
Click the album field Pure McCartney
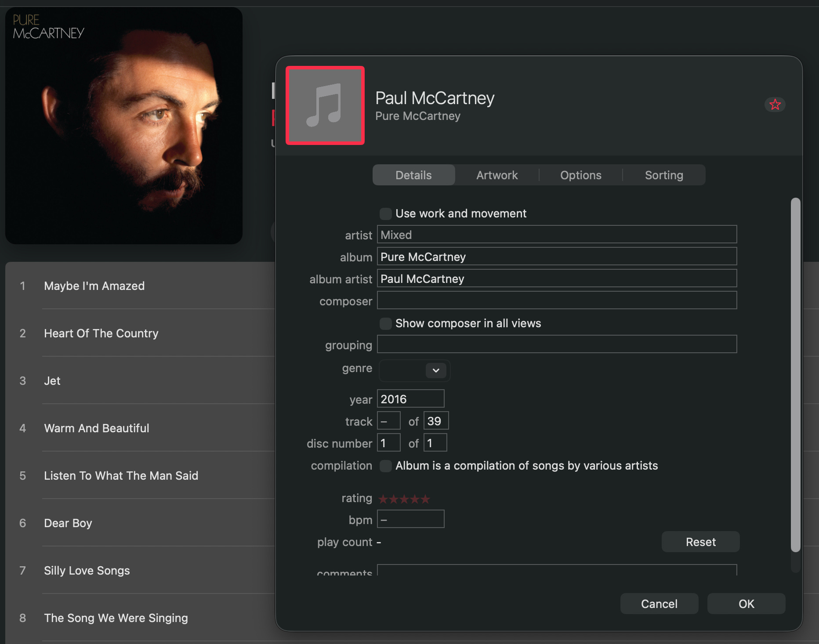point(557,257)
